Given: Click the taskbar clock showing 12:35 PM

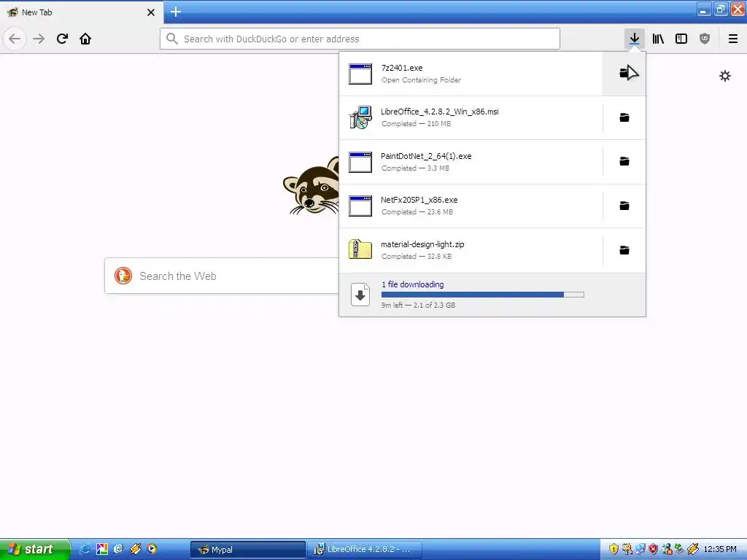Looking at the screenshot, I should tap(720, 549).
